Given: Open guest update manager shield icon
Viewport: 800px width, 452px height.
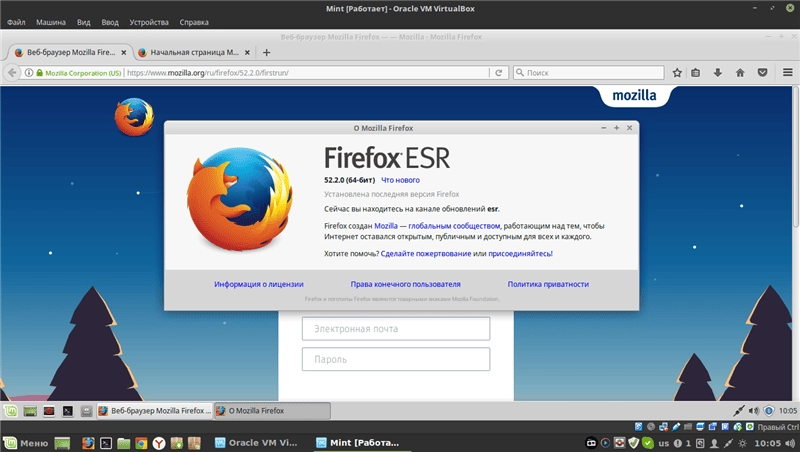Looking at the screenshot, I should [769, 410].
